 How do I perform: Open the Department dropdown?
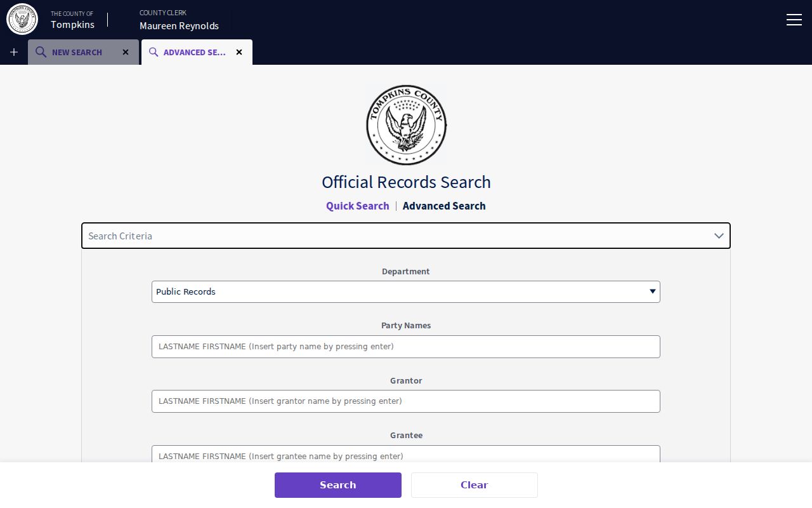[406, 292]
